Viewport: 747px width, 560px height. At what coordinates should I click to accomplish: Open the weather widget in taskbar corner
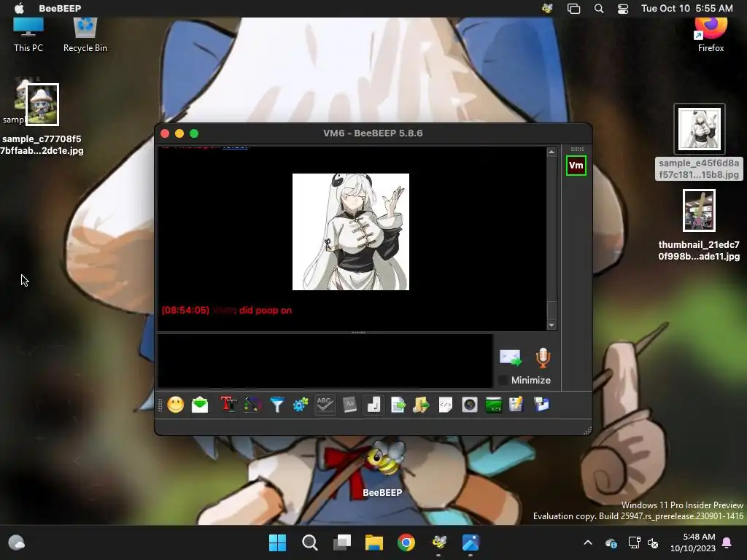tap(17, 542)
